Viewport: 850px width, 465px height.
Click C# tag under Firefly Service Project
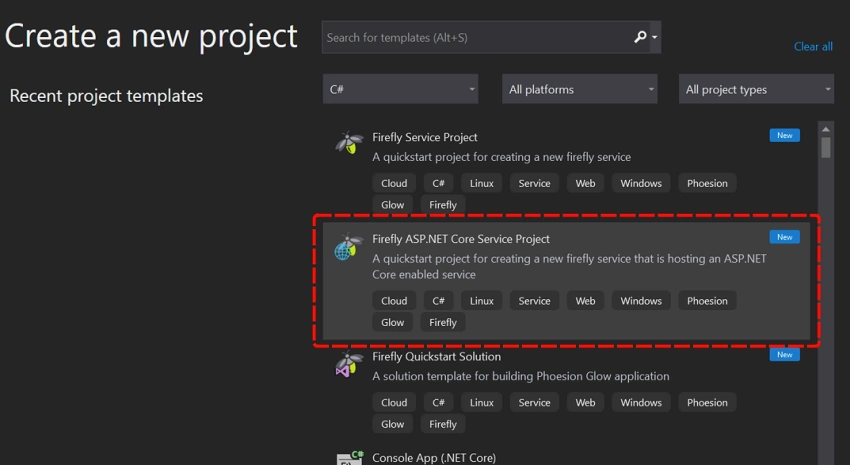pyautogui.click(x=439, y=183)
